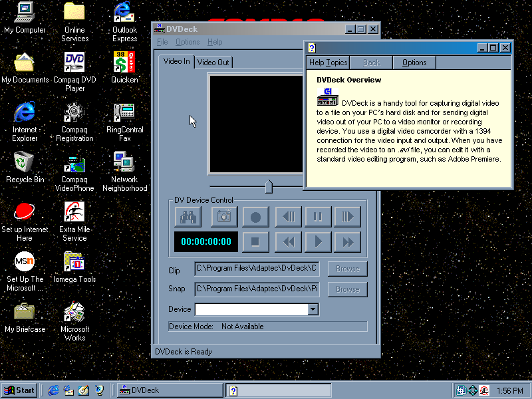Screen dimensions: 532x399
Task: Select the Iomega Tools desktop icon
Action: (74, 267)
